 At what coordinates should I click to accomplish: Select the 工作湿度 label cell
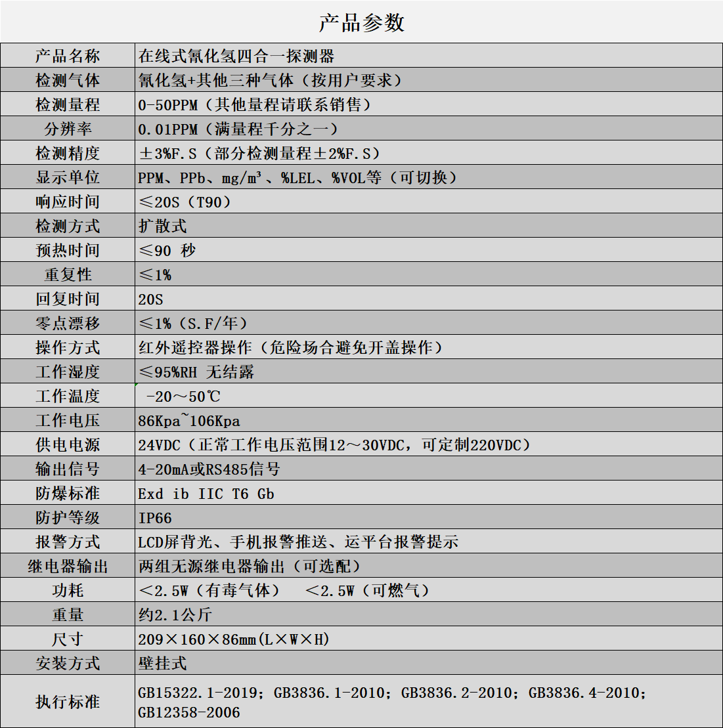(x=68, y=371)
